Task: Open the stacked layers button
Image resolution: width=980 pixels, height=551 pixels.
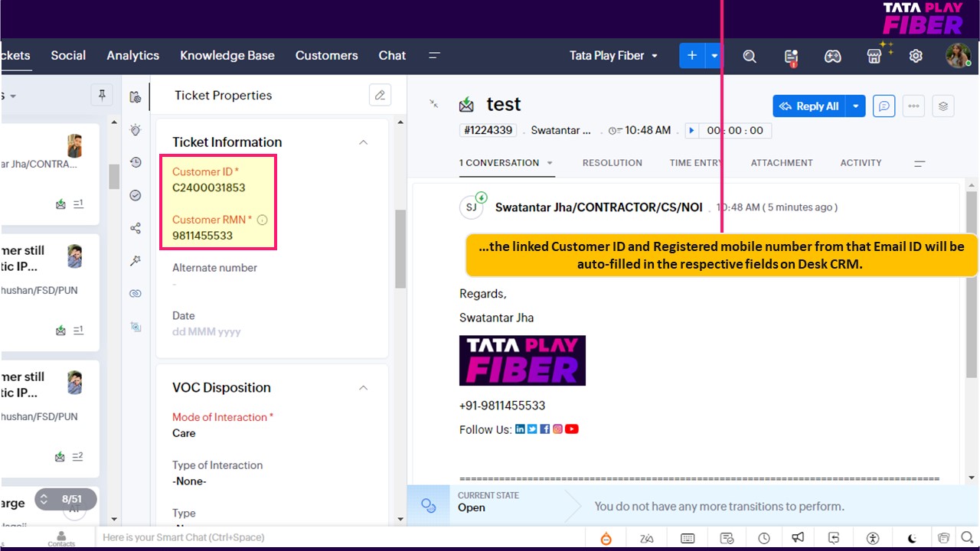Action: [943, 106]
